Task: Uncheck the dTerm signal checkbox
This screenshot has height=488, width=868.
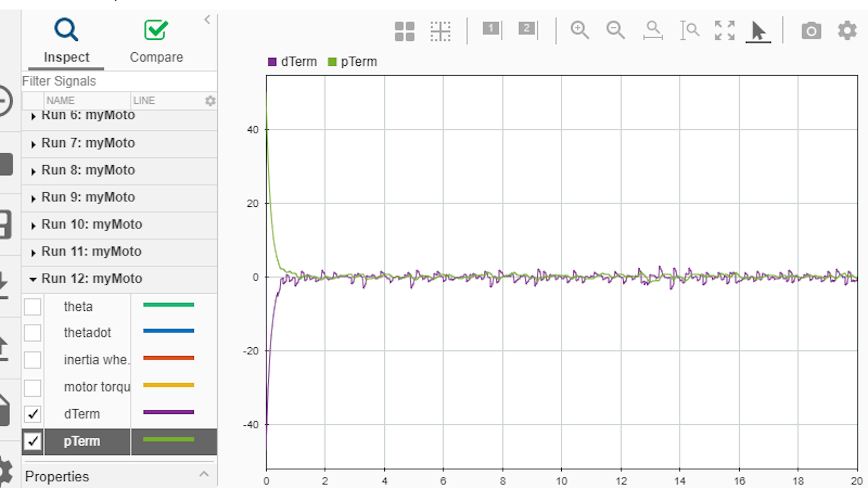Action: pyautogui.click(x=32, y=414)
